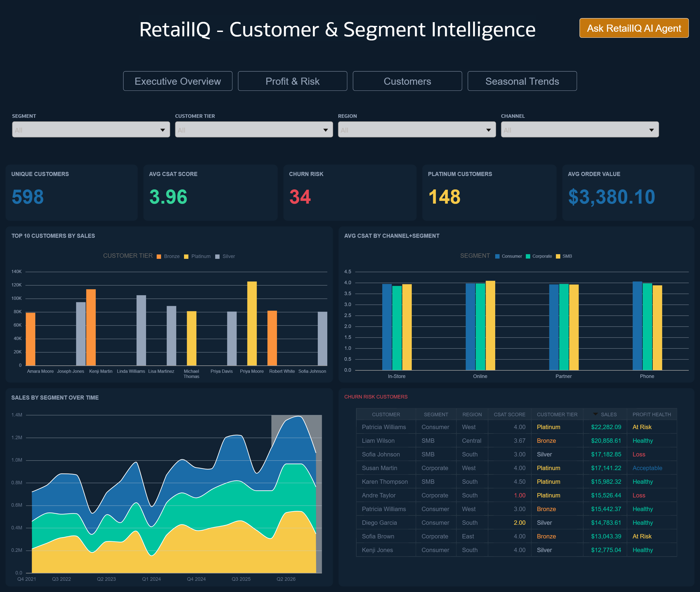
Task: Open the Customer Tier dropdown
Action: pyautogui.click(x=253, y=130)
